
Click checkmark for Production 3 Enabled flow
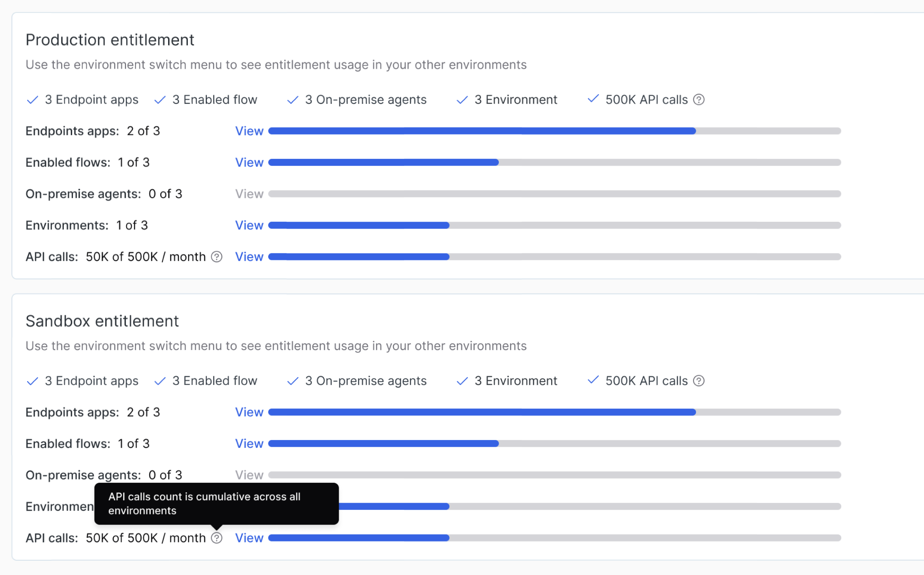coord(160,100)
